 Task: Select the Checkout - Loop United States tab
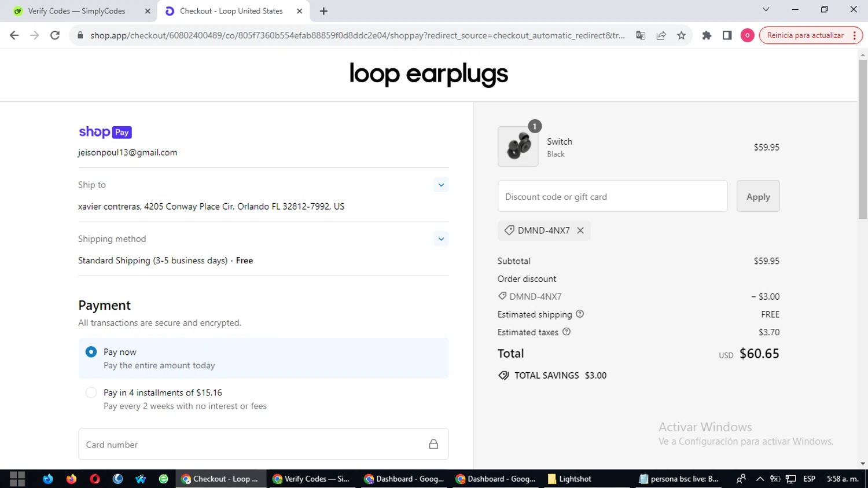(x=231, y=11)
